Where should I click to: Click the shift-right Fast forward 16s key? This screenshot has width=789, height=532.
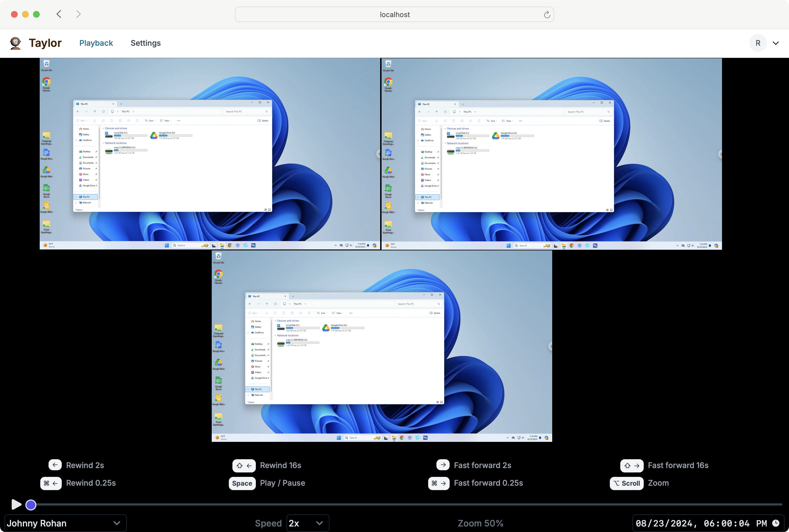[632, 466]
